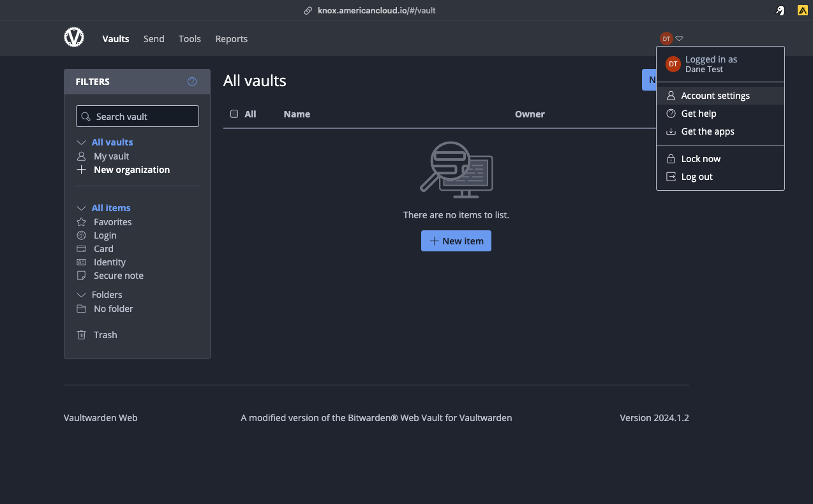Image resolution: width=813 pixels, height=504 pixels.
Task: Filter by Favorites star item
Action: coord(112,222)
